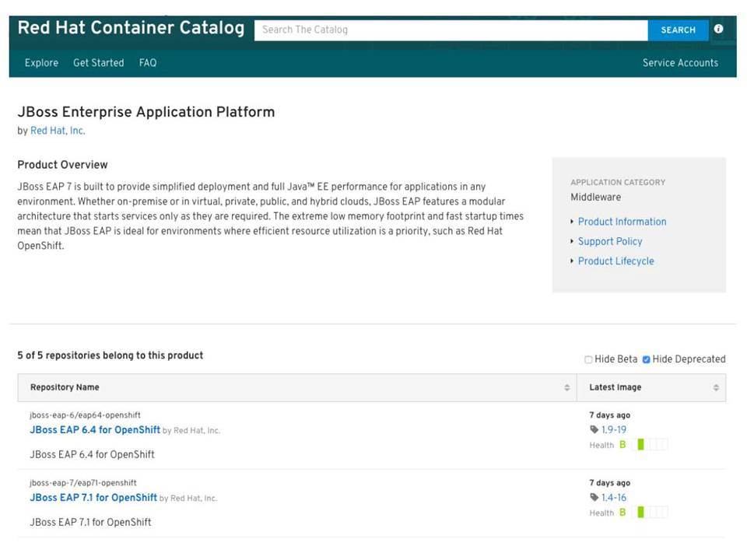Click the Latest Image sort arrows
Screen dimensions: 747x560
pyautogui.click(x=716, y=387)
